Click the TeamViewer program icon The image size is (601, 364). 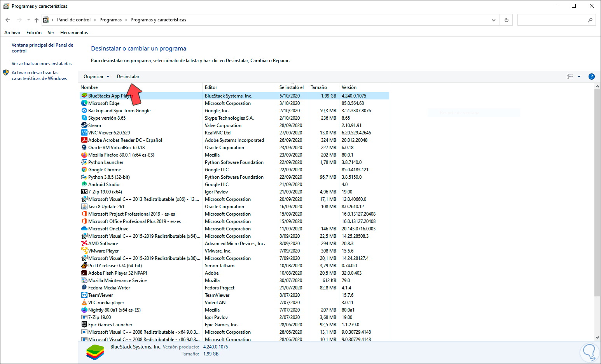point(84,295)
